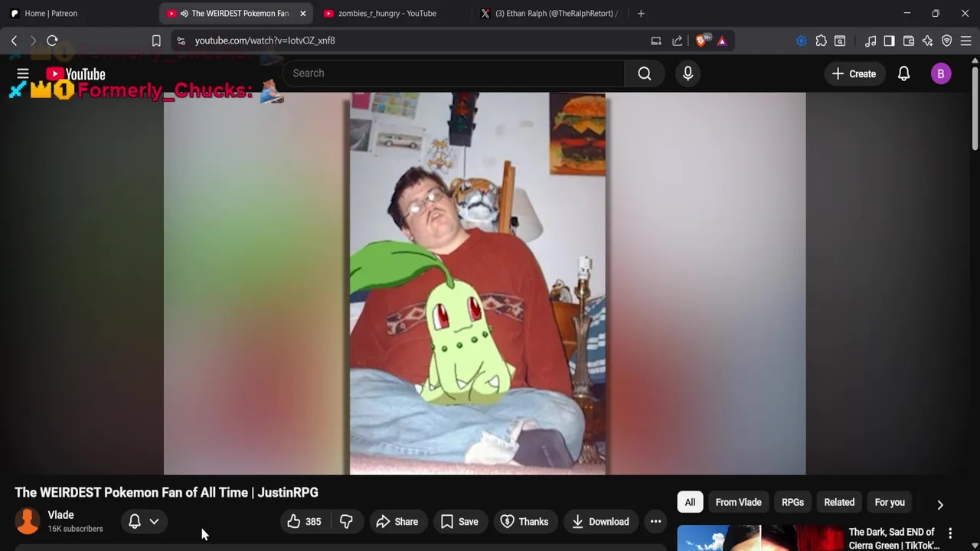The width and height of the screenshot is (980, 551).
Task: View site information in address bar
Action: [181, 41]
